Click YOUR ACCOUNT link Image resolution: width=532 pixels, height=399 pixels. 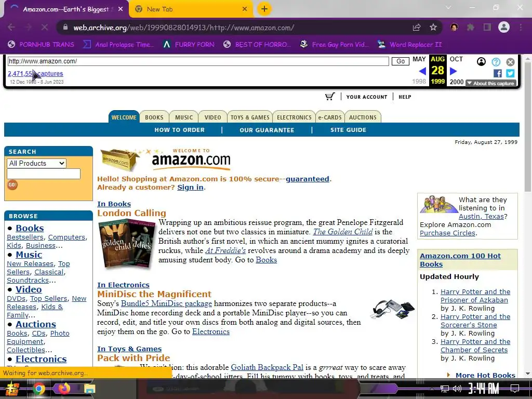click(367, 97)
